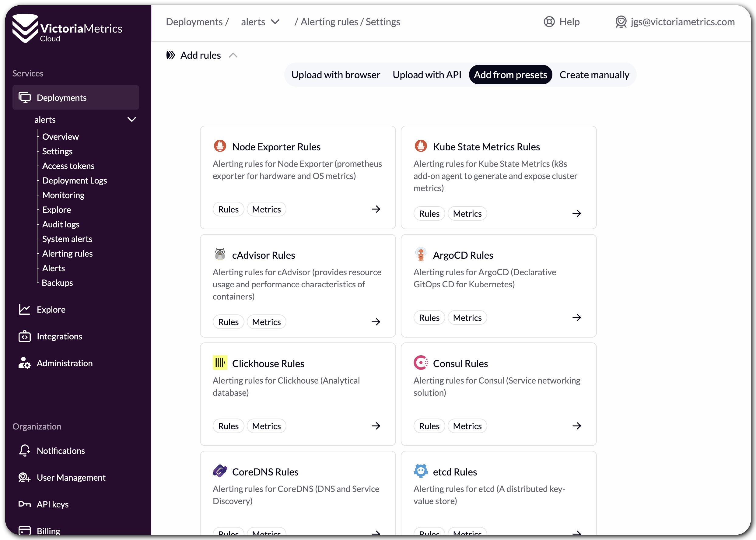Click the Administration gear-user icon
Screen dimensions: 756x540
[x=24, y=363]
